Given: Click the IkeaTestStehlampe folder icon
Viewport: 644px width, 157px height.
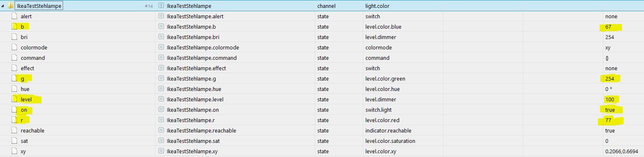Looking at the screenshot, I should click(x=10, y=6).
